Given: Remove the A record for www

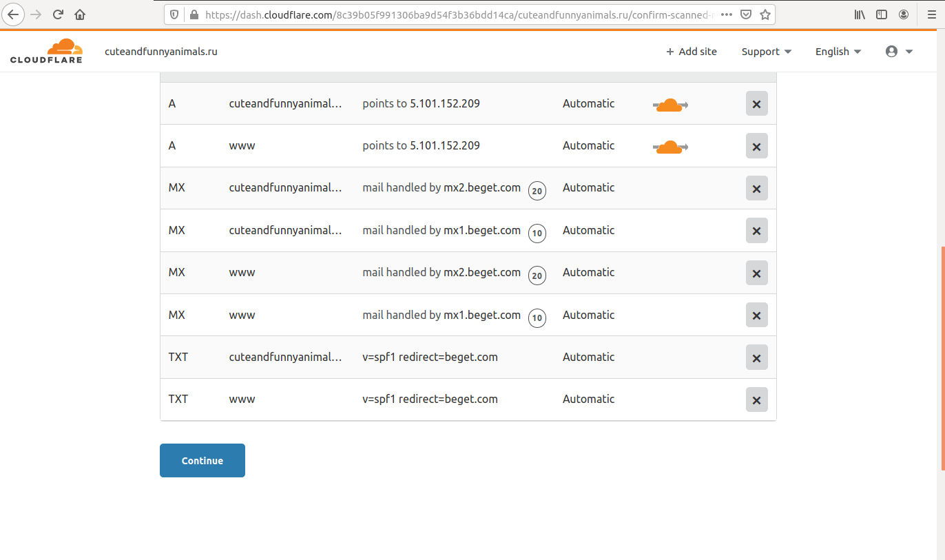Looking at the screenshot, I should [756, 146].
